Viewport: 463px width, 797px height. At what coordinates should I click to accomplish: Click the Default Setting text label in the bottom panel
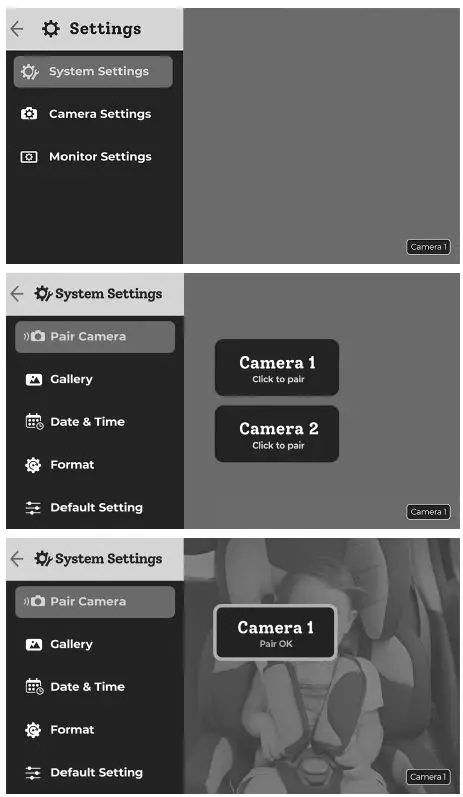point(97,773)
